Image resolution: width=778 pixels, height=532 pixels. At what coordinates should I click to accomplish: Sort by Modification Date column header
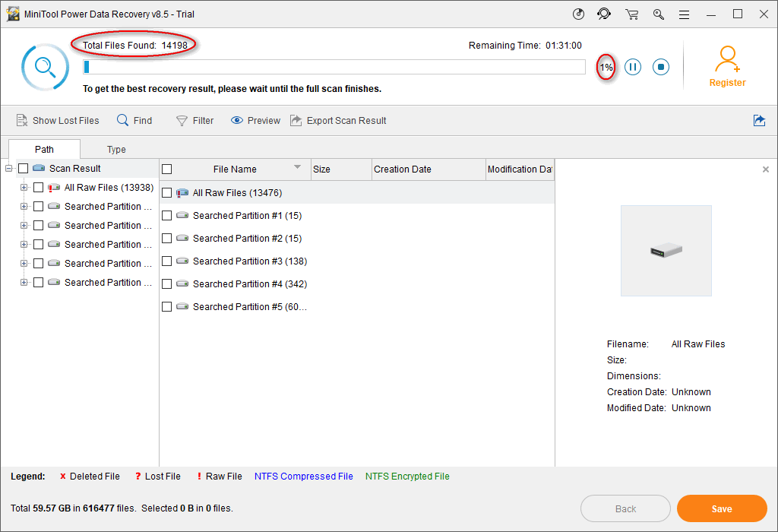click(520, 169)
